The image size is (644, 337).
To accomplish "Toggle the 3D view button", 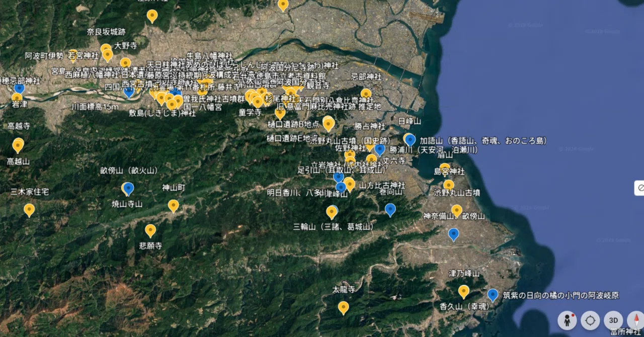I will pyautogui.click(x=613, y=320).
